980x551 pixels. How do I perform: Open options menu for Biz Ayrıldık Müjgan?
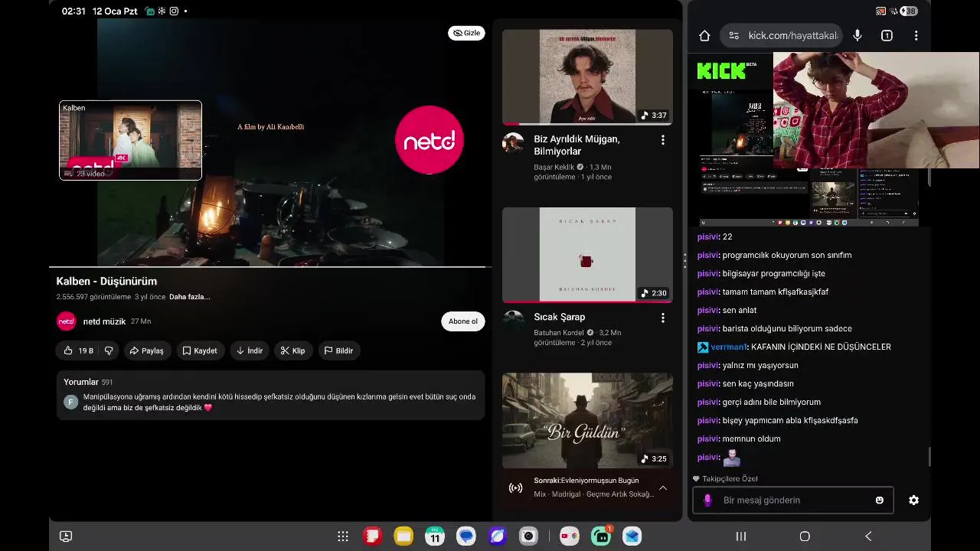[x=663, y=140]
